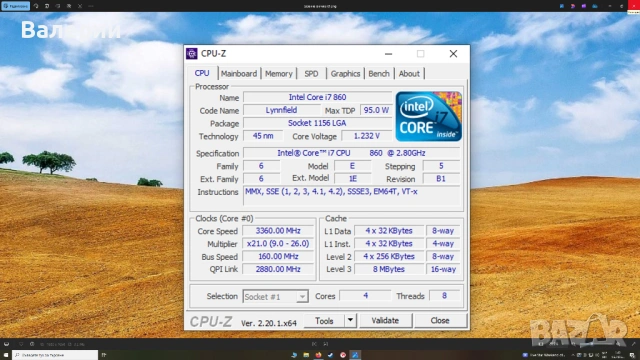Click the Level 3 size 8 MBytes

(x=389, y=269)
